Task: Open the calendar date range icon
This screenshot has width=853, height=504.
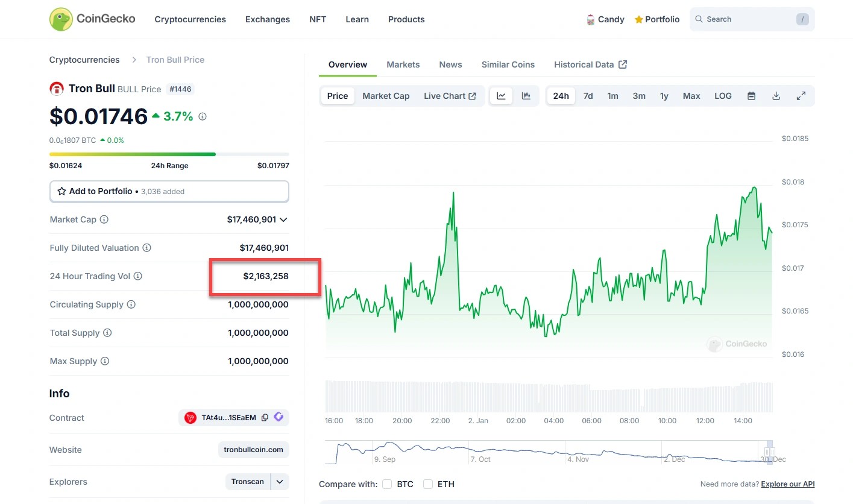Action: coord(751,96)
